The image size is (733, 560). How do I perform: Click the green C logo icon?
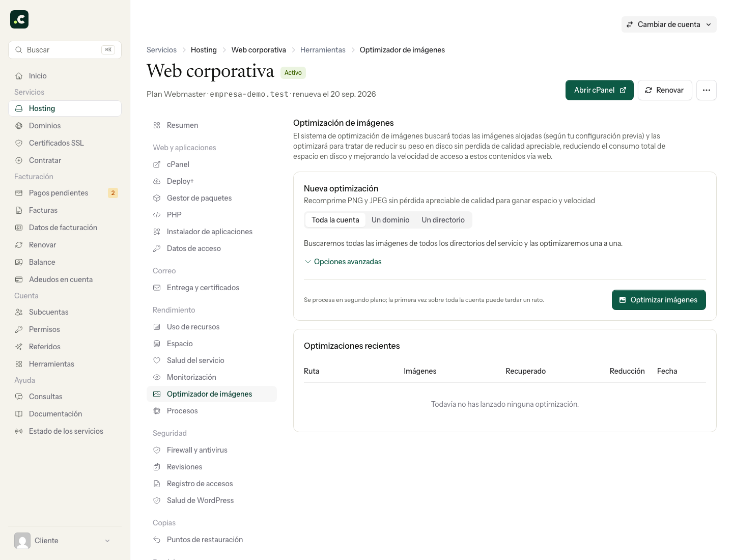(19, 19)
